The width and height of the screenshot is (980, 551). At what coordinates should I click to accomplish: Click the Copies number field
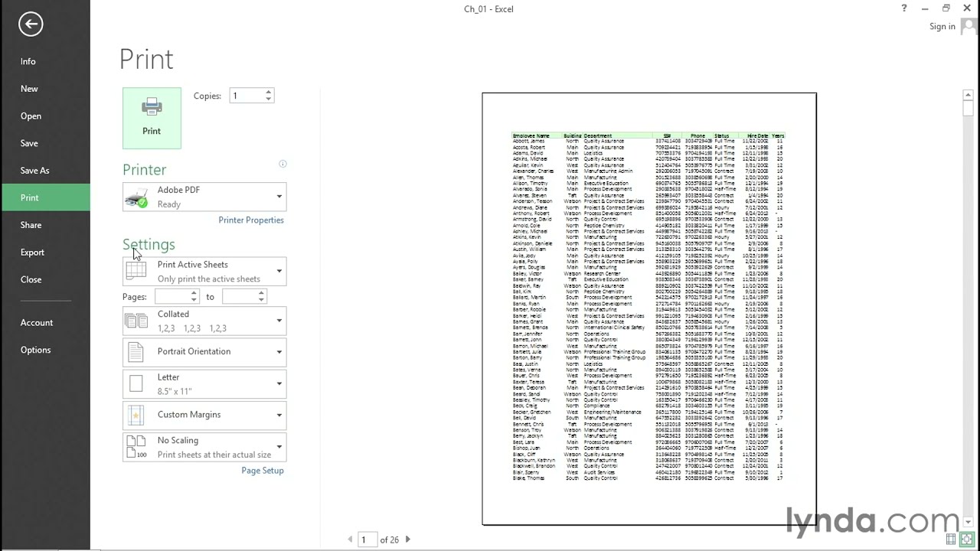247,96
